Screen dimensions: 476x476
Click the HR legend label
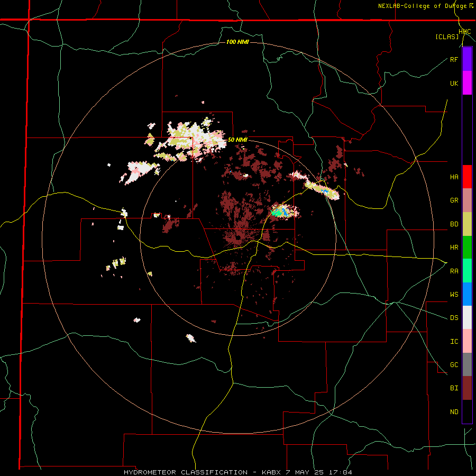[x=454, y=248]
